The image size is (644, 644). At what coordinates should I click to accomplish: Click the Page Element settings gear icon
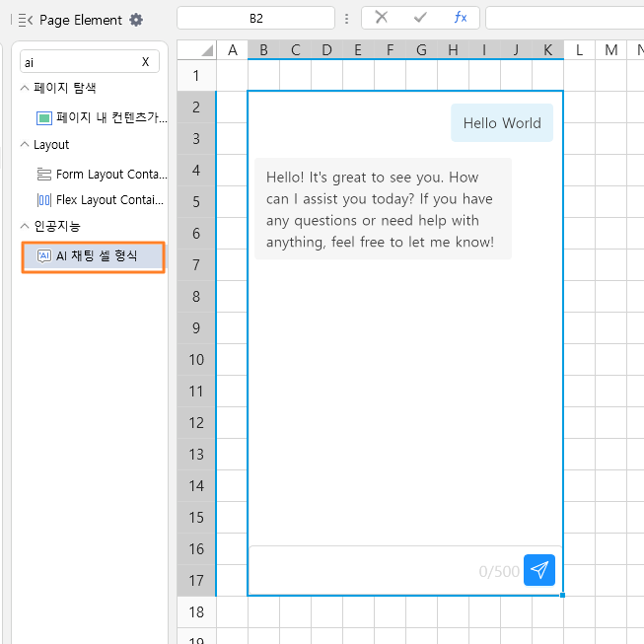point(136,20)
